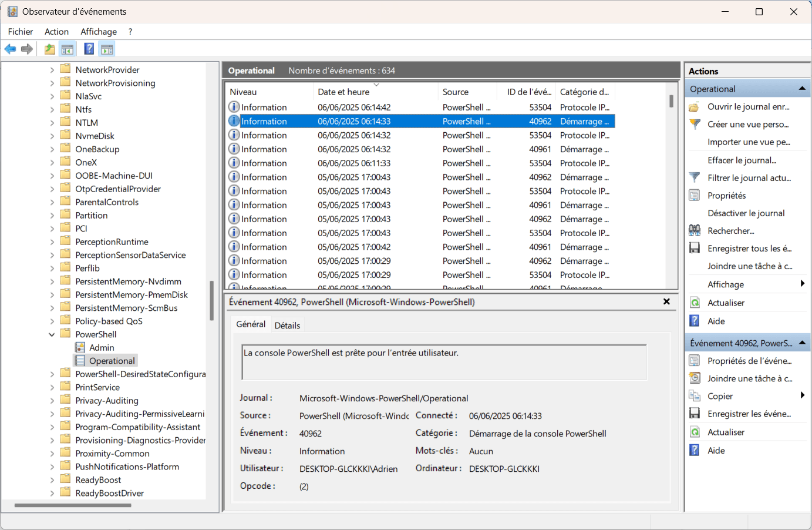Click the Propriétés de l'événement icon
The width and height of the screenshot is (812, 530).
695,361
